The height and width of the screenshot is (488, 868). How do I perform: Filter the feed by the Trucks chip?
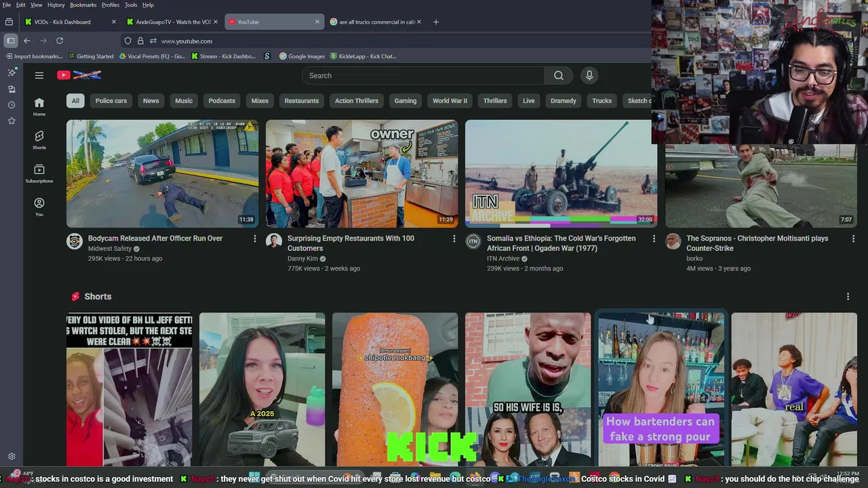(602, 101)
